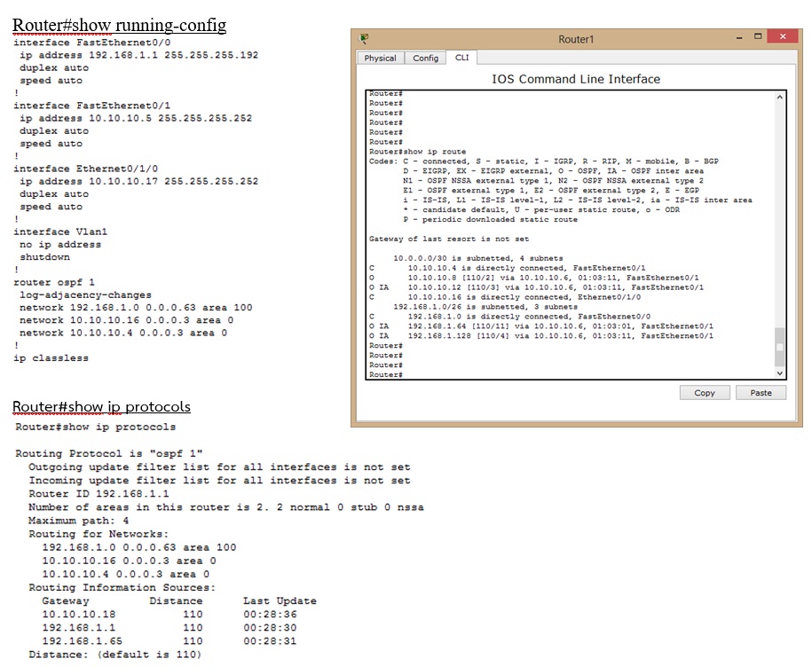Click 'interface Vlan1' config line
Image resolution: width=812 pixels, height=667 pixels.
coord(60,231)
